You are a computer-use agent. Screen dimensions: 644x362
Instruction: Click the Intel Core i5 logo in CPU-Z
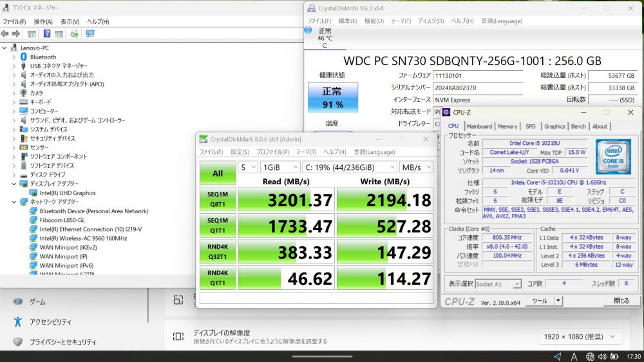(x=613, y=157)
